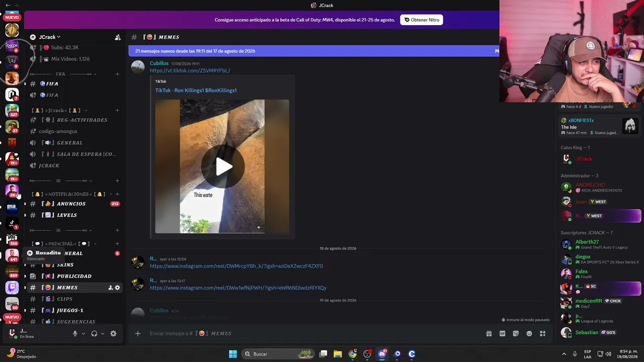View Sebastian member profile
The width and height of the screenshot is (644, 362).
(x=601, y=332)
